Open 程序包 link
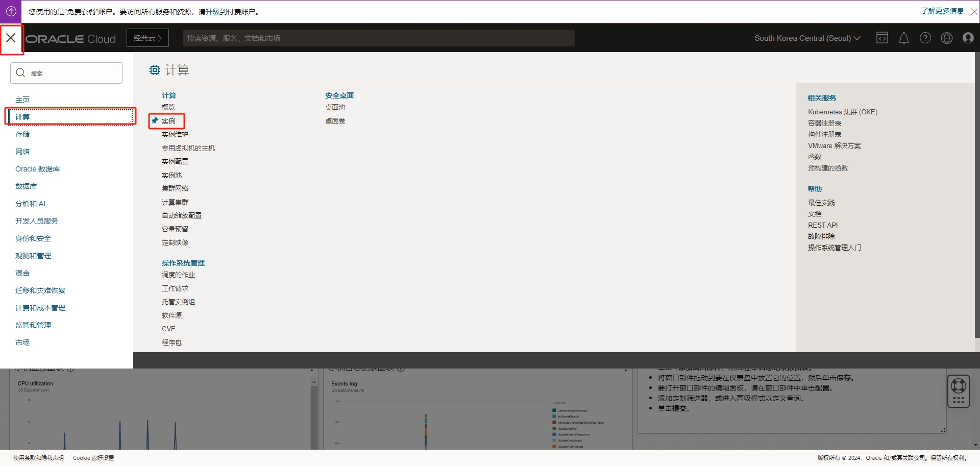Screen dimensions: 980x465 172,342
